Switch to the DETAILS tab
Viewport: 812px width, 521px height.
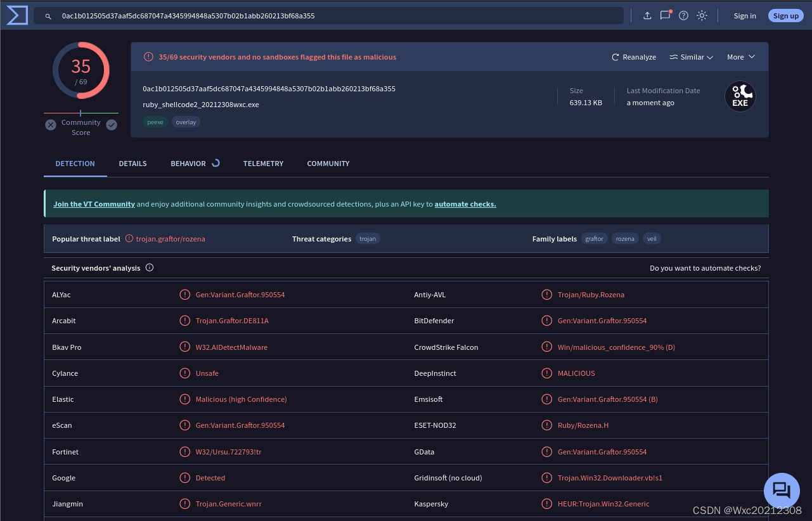(132, 164)
